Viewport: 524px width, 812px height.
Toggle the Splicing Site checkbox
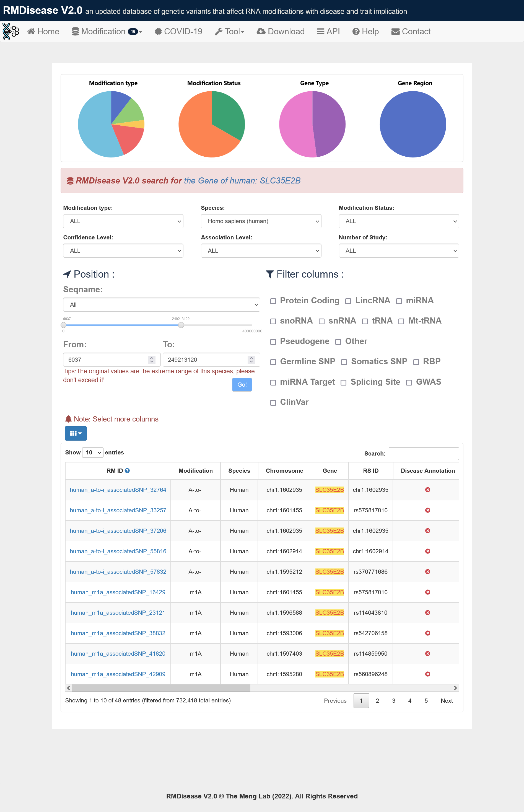pyautogui.click(x=344, y=382)
